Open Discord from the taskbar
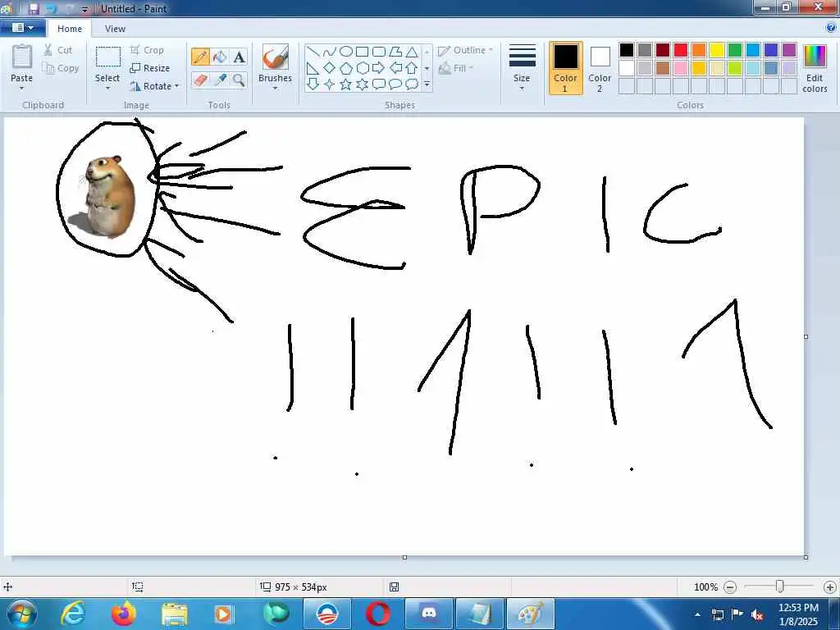 [428, 614]
